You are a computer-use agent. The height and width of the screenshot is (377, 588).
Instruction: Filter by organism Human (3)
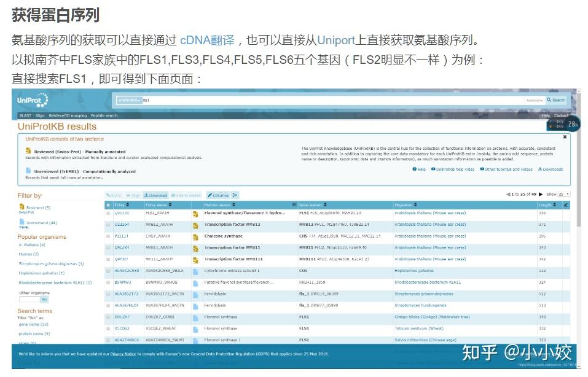[x=28, y=254]
